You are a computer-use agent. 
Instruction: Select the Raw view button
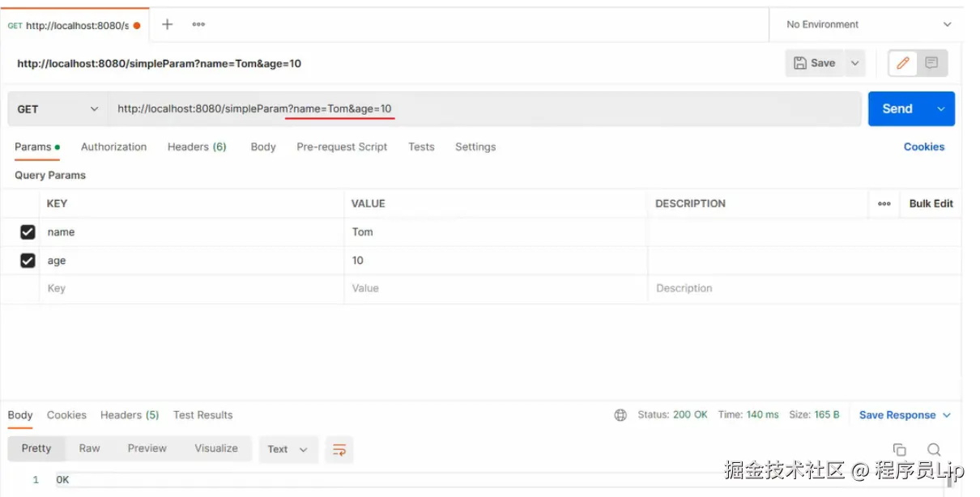[x=89, y=448]
